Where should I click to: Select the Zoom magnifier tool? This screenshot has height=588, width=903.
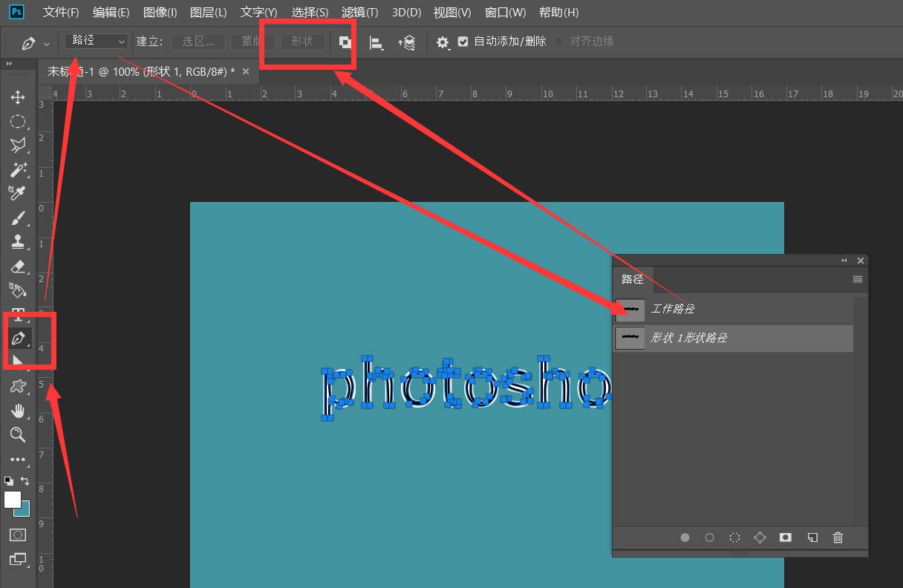point(18,435)
